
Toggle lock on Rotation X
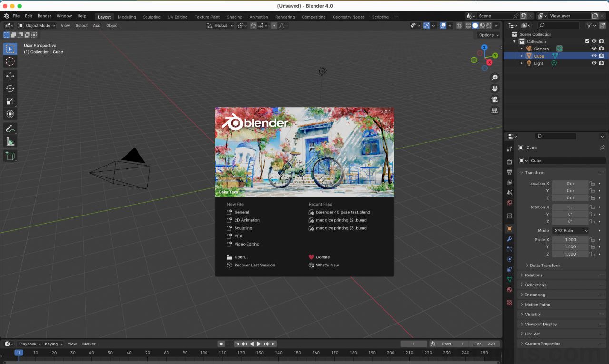coord(592,207)
